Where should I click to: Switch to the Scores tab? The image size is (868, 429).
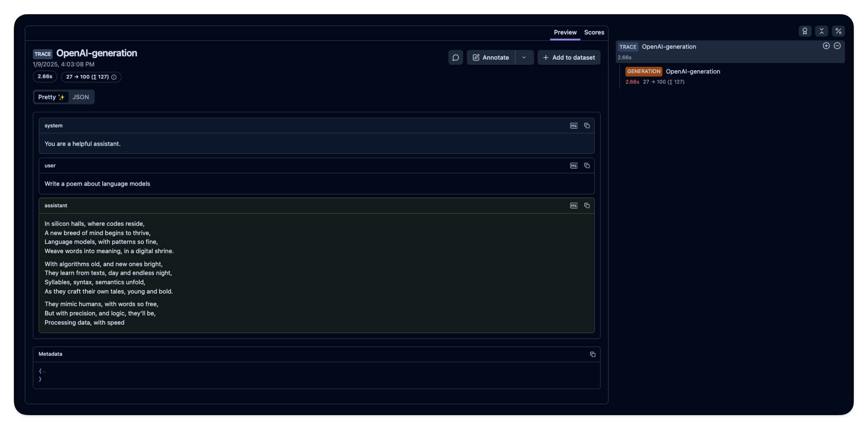pos(594,32)
